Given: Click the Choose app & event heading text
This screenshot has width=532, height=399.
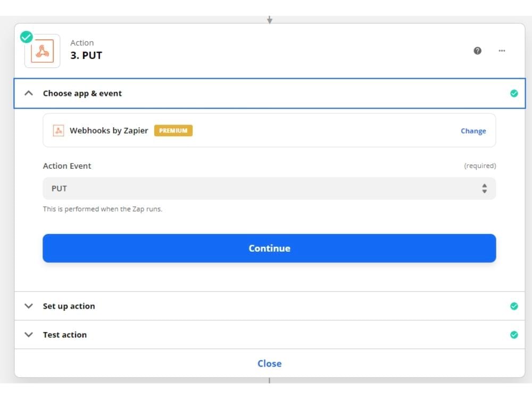Looking at the screenshot, I should point(82,93).
